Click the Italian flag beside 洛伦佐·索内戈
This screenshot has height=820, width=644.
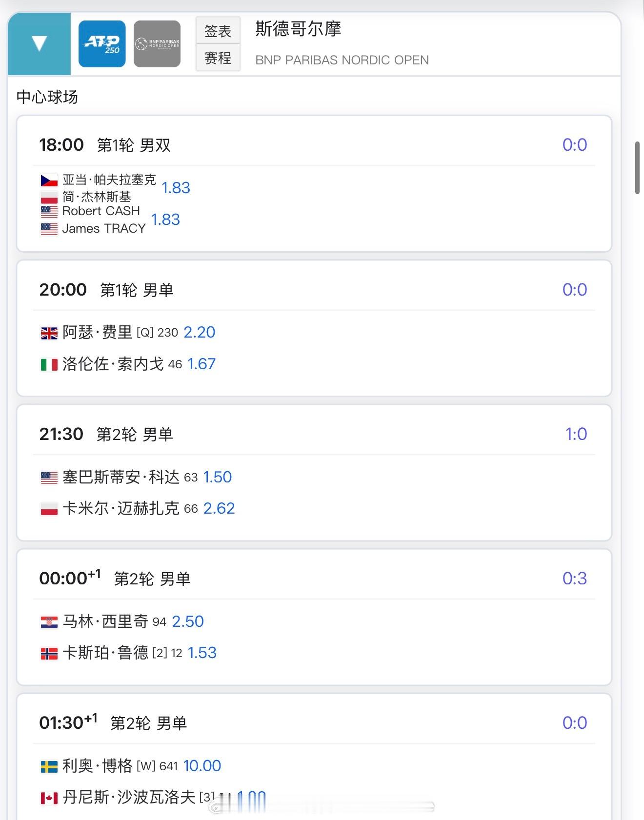(49, 364)
